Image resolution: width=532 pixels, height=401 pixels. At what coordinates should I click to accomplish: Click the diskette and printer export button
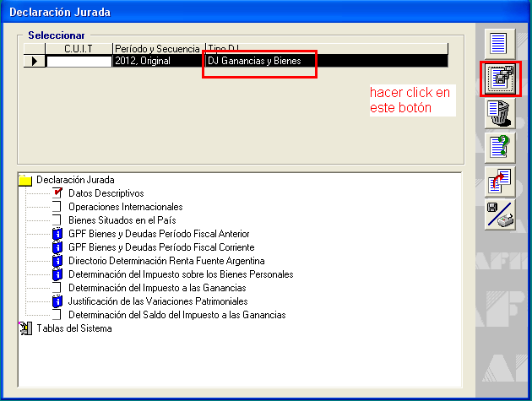click(x=500, y=214)
